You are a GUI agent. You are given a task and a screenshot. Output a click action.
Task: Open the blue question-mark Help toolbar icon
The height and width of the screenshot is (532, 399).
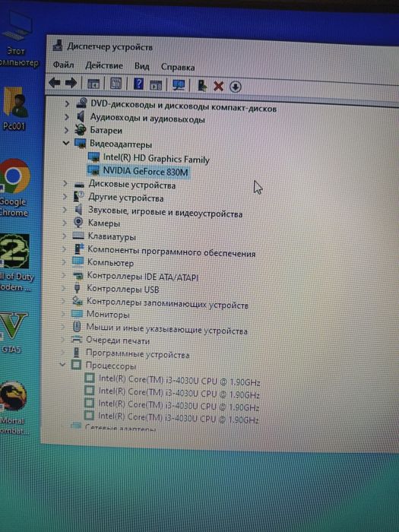[138, 84]
